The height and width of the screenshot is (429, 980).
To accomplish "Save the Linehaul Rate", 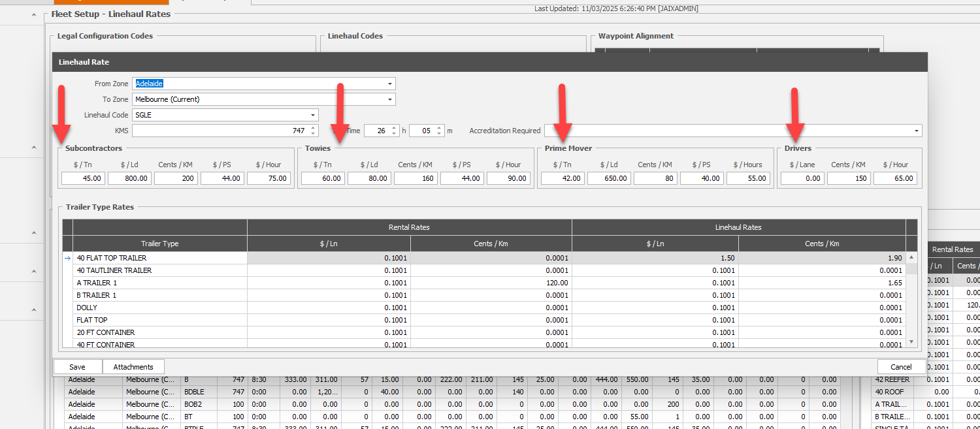I will 78,367.
